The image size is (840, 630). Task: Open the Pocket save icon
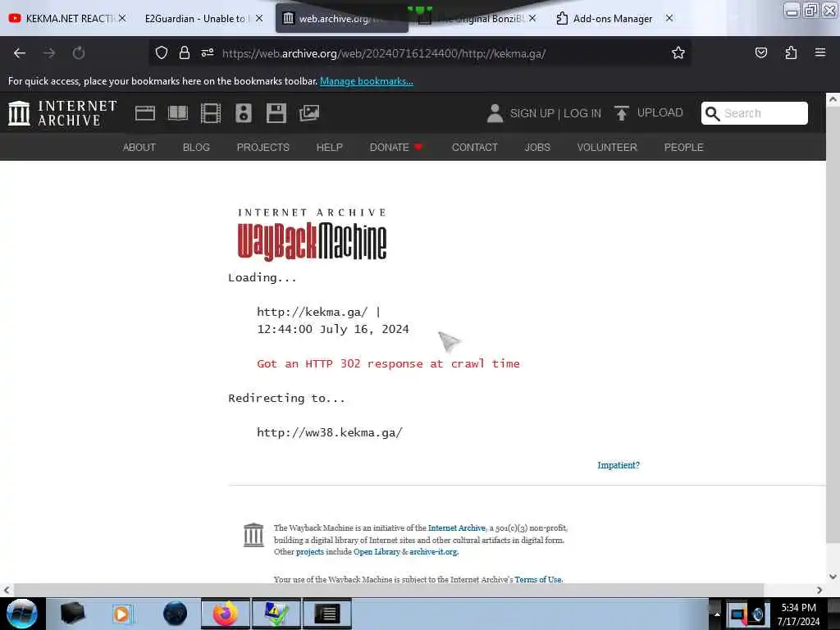click(760, 53)
